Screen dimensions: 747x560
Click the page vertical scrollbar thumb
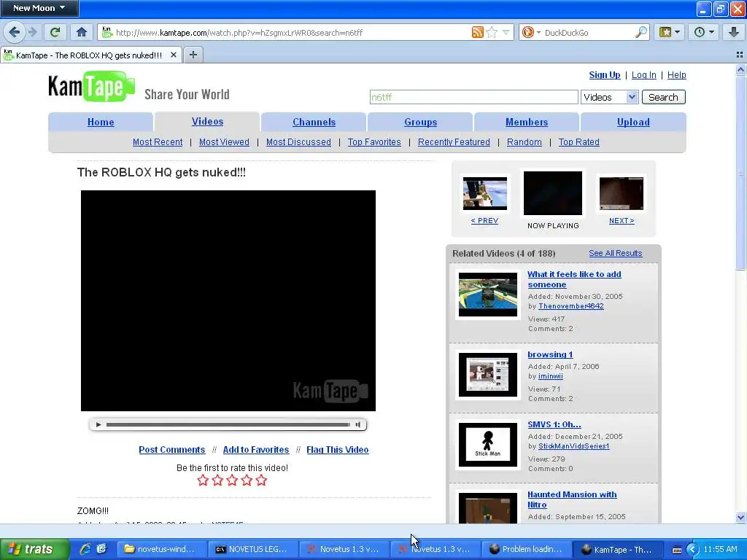point(741,173)
